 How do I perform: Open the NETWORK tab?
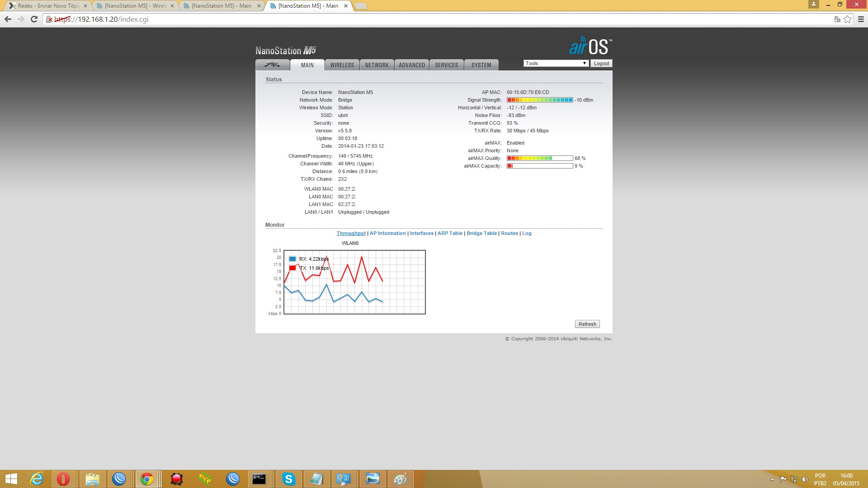(377, 65)
